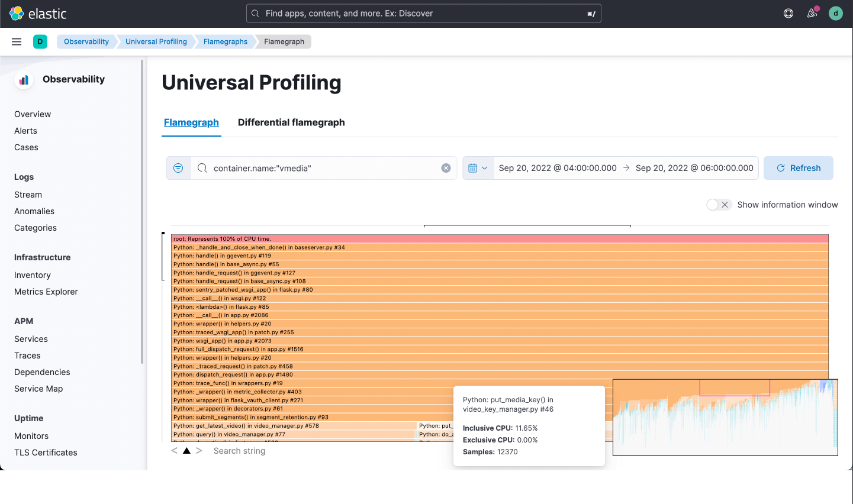The image size is (853, 504).
Task: Toggle Show information window switch
Action: [x=719, y=205]
